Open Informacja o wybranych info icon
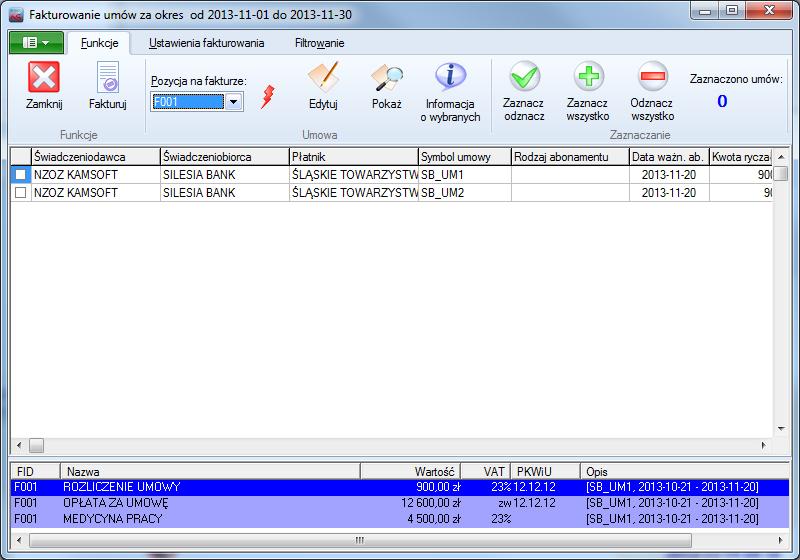 [451, 77]
